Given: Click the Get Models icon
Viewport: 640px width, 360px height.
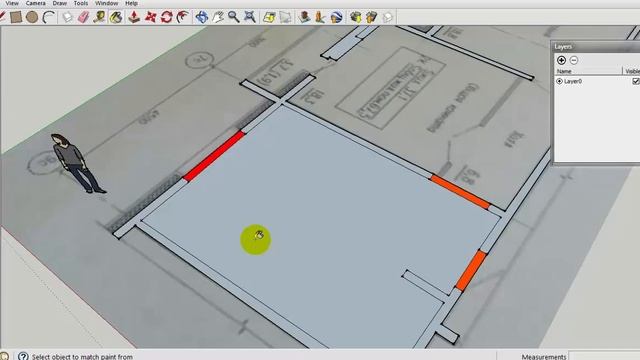Looking at the screenshot, I should pyautogui.click(x=356, y=17).
